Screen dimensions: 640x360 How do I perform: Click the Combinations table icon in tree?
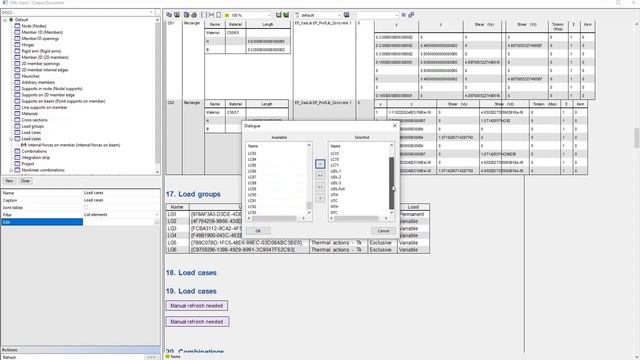[17, 151]
